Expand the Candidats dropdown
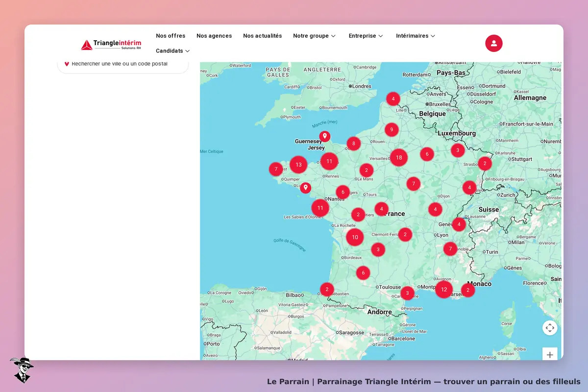This screenshot has height=392, width=588. [x=173, y=51]
